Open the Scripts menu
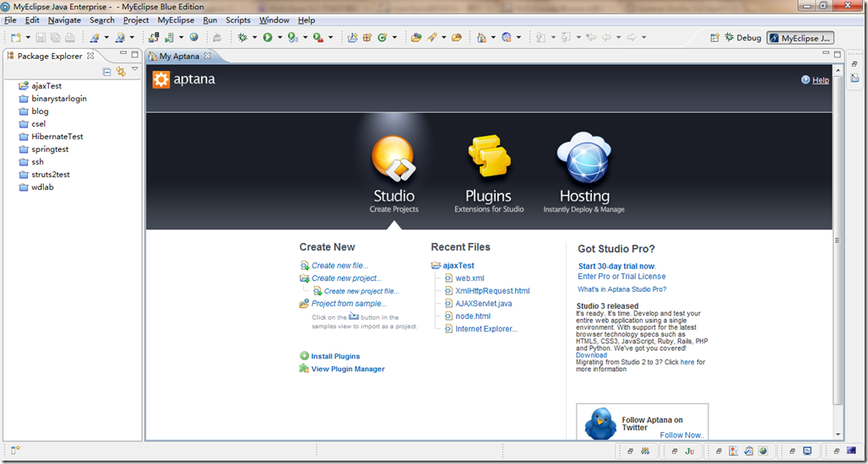Screen dimensions: 868x464 238,20
